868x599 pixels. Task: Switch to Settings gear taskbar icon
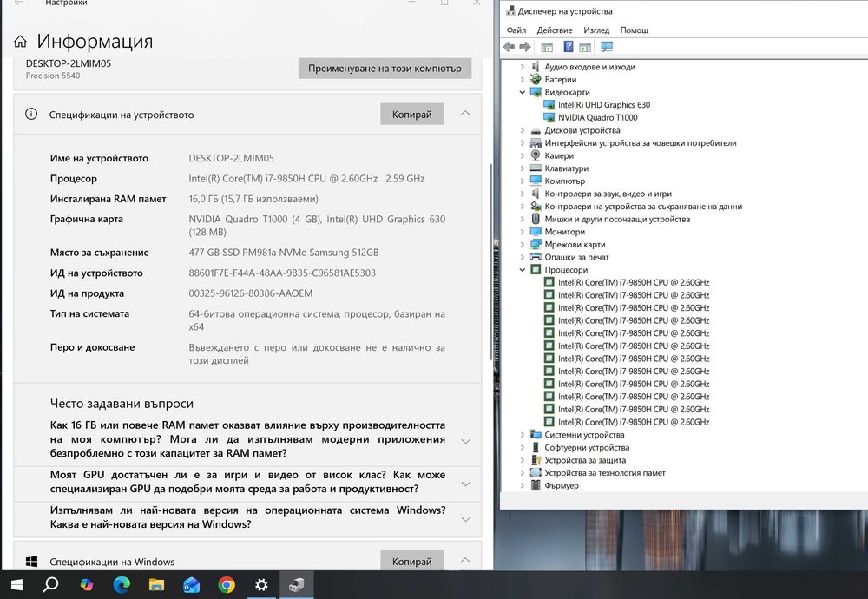261,584
